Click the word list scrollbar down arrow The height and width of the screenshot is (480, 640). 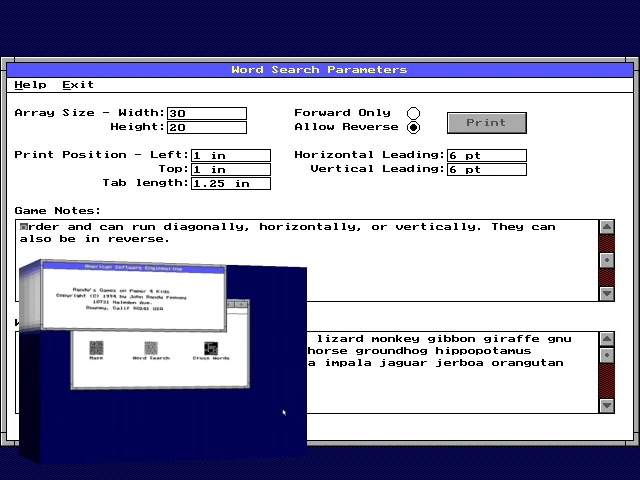tap(607, 405)
